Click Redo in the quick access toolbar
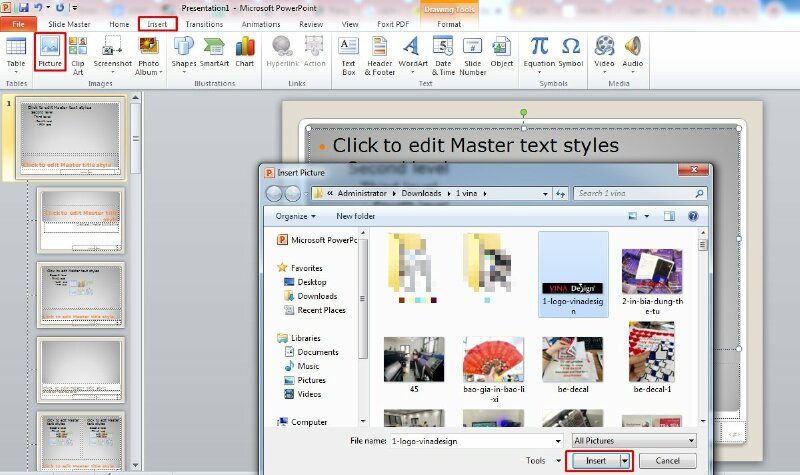 tap(60, 8)
